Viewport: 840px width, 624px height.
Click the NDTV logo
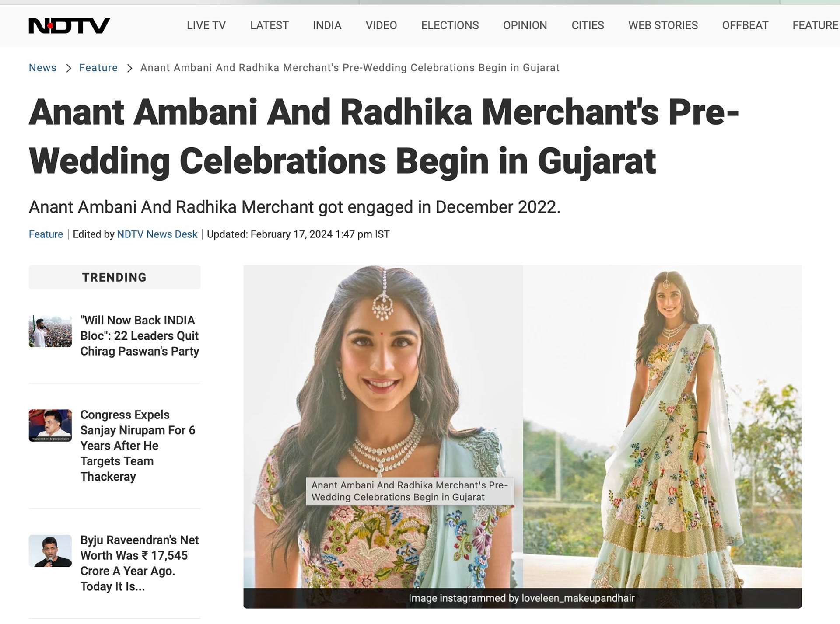point(69,26)
